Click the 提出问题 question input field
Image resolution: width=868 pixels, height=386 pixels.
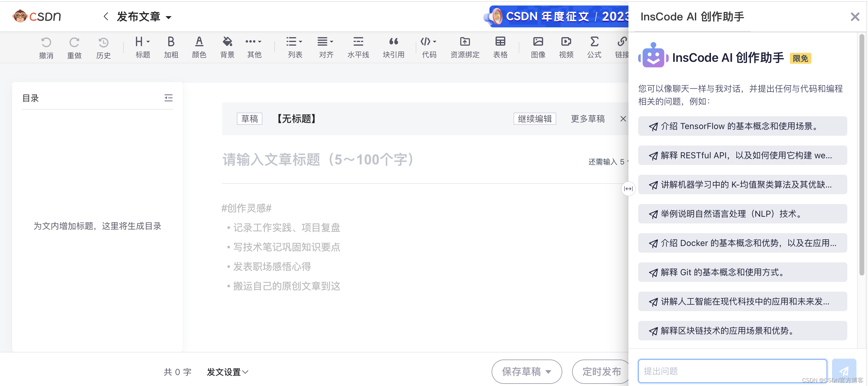(x=732, y=371)
